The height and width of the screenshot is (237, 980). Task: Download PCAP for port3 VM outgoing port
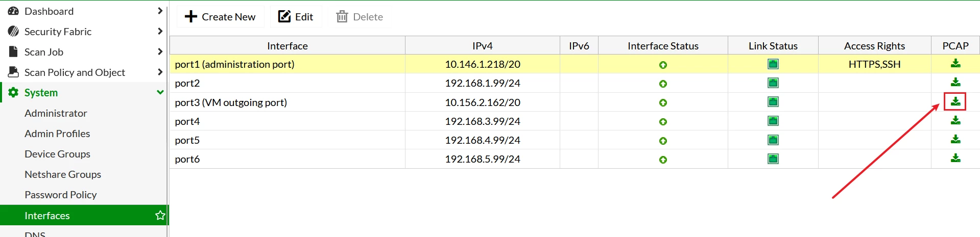[x=955, y=101]
